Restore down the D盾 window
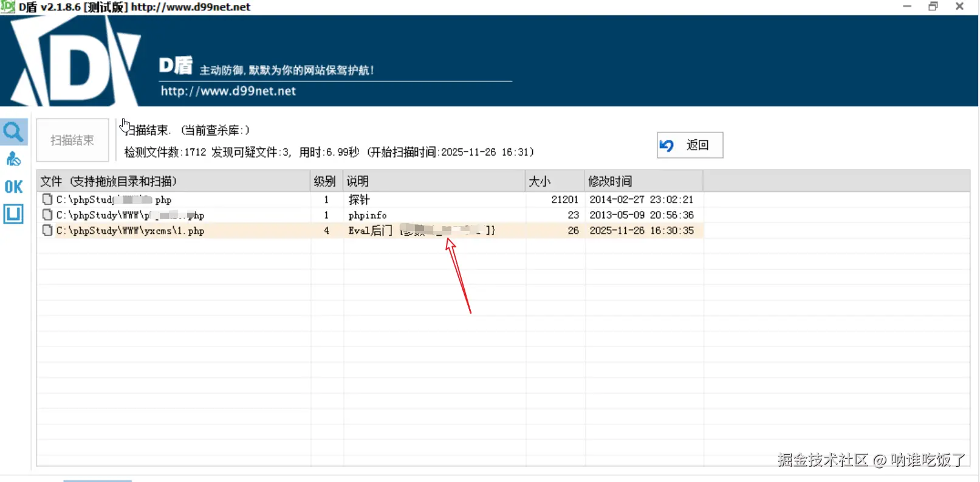Screen dimensions: 980x482 coord(933,6)
